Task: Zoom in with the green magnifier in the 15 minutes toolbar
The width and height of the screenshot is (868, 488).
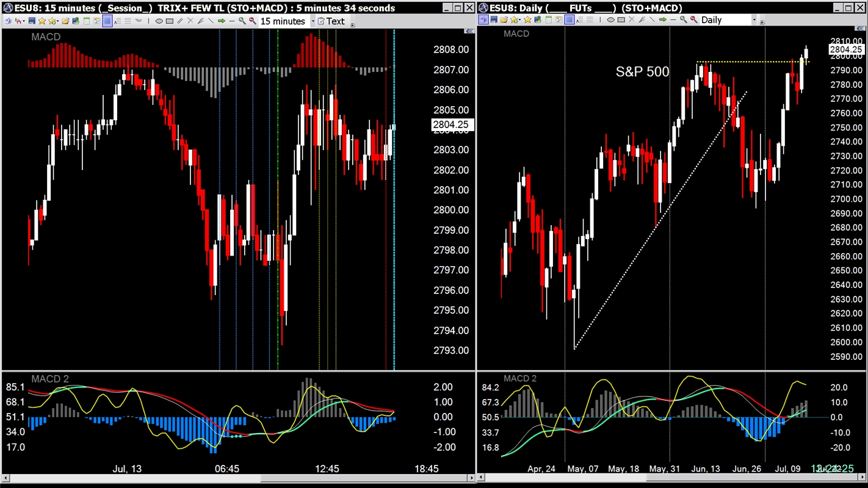Action: pyautogui.click(x=242, y=21)
